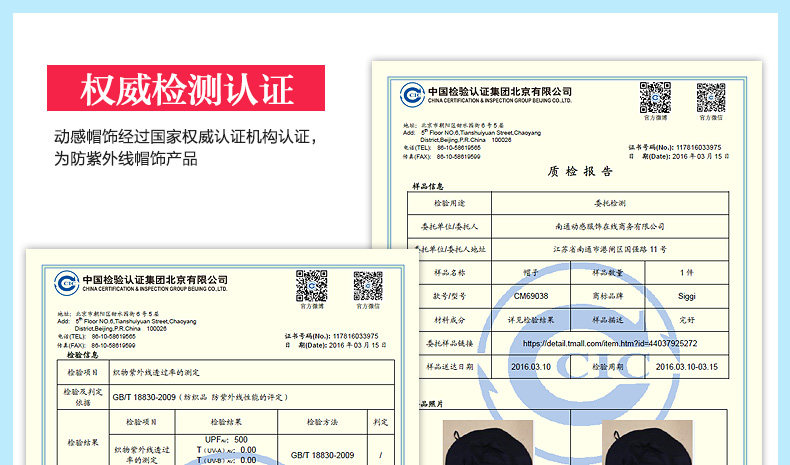Click the cell 织物紫外线透过率的测定 in the top table row

coord(252,373)
